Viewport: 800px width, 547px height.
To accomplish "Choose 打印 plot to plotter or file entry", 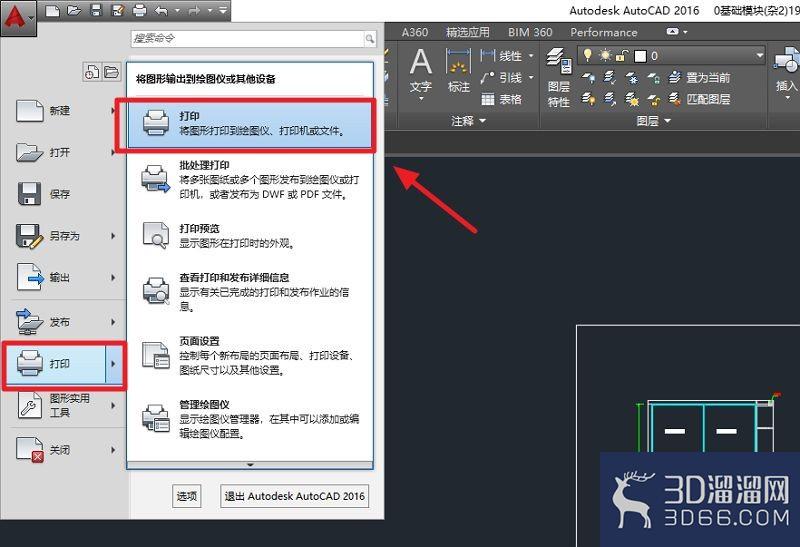I will [250, 125].
